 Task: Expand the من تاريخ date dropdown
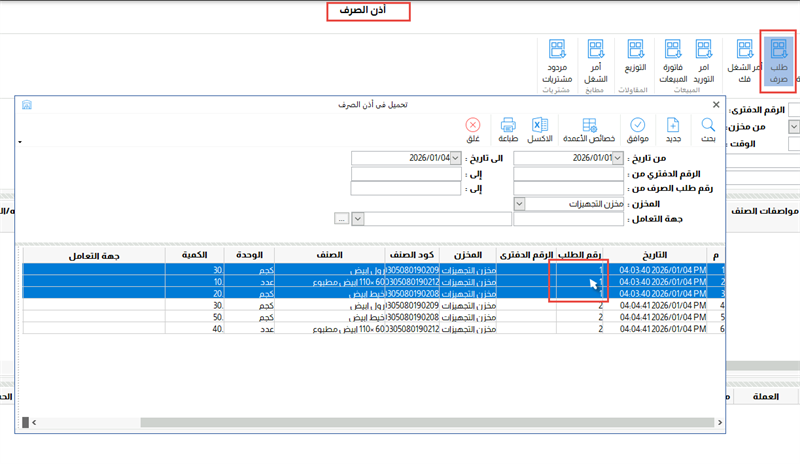click(x=617, y=158)
